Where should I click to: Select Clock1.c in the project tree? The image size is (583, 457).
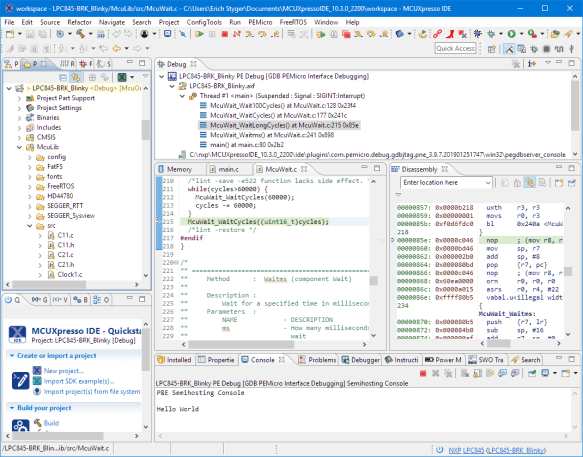click(70, 275)
